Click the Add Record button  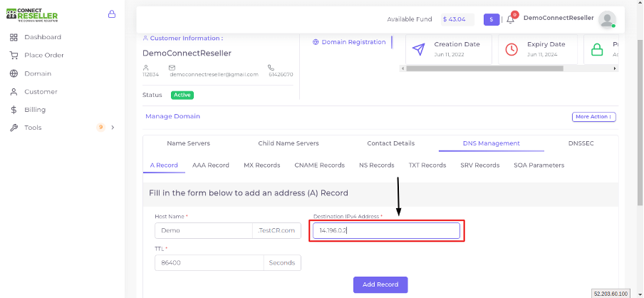pos(380,284)
